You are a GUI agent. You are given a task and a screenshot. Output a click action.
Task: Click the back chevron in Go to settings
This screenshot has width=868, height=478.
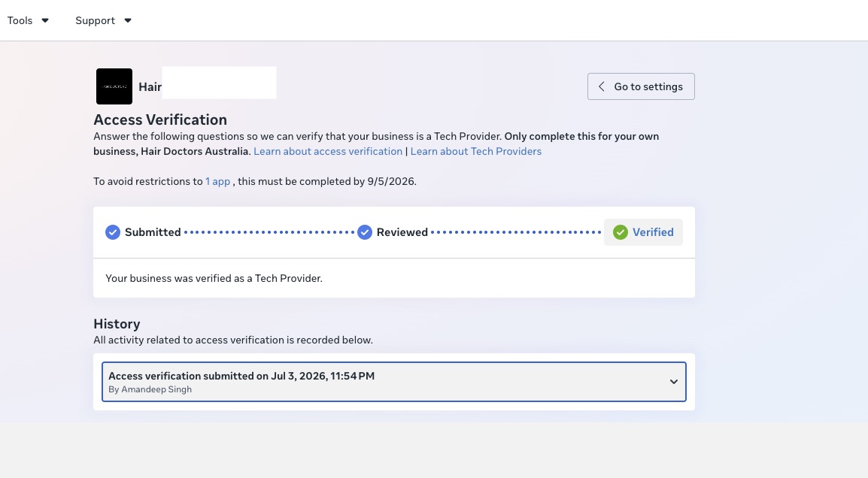coord(601,86)
